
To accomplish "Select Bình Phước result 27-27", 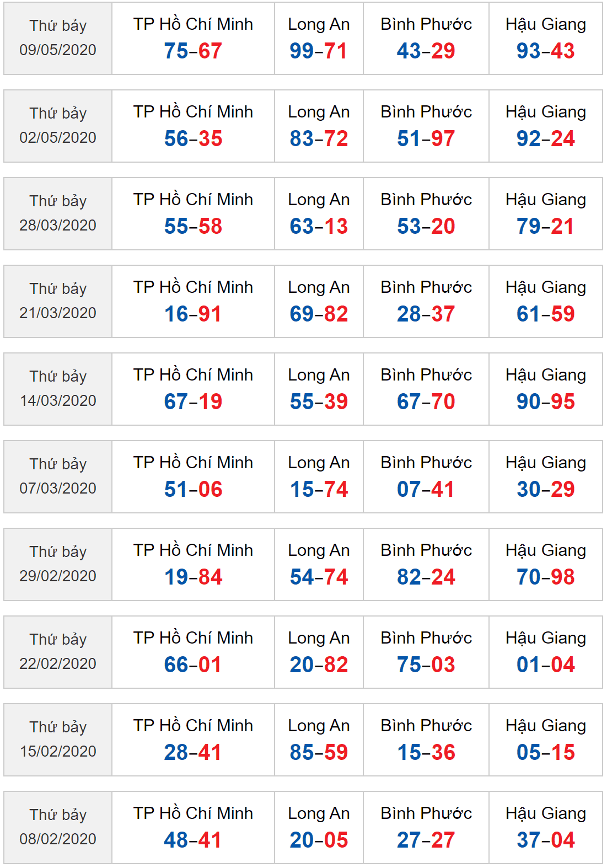I will click(426, 840).
